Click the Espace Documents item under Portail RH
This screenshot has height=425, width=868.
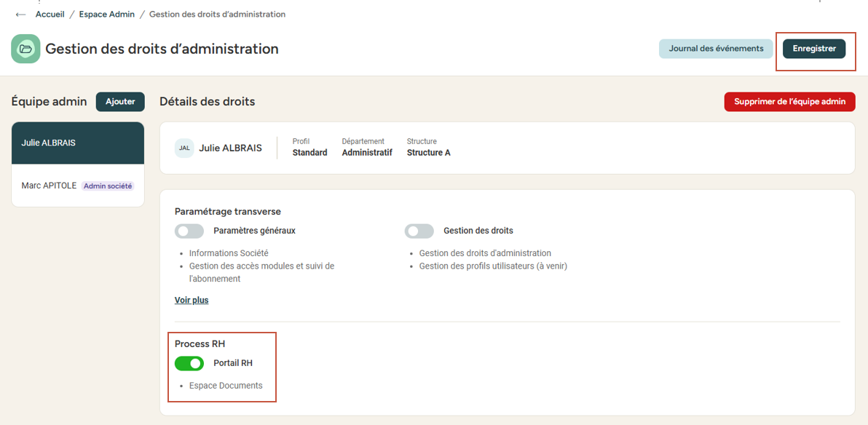click(226, 386)
